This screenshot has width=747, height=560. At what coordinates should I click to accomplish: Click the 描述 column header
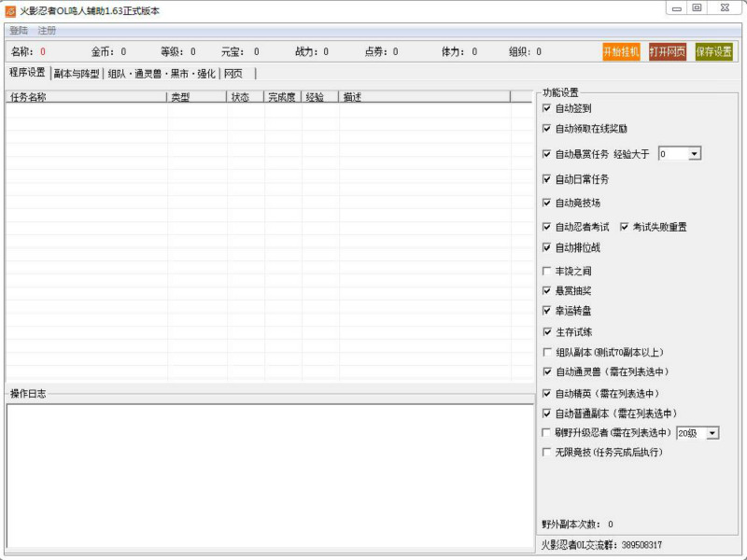click(425, 97)
